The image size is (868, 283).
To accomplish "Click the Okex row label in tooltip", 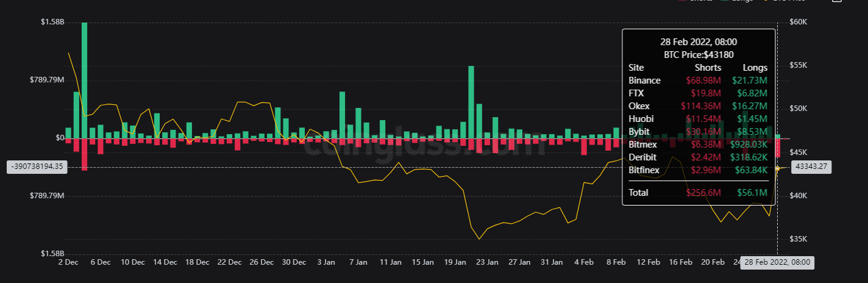I will coord(639,106).
